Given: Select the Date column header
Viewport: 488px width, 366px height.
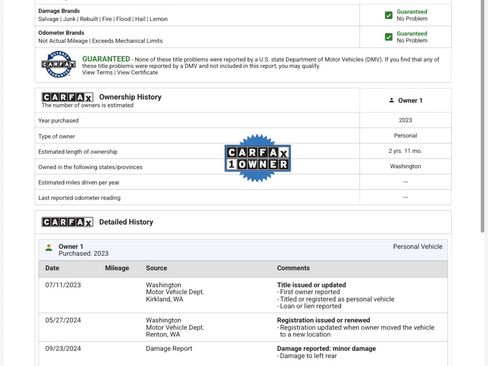Looking at the screenshot, I should 52,268.
